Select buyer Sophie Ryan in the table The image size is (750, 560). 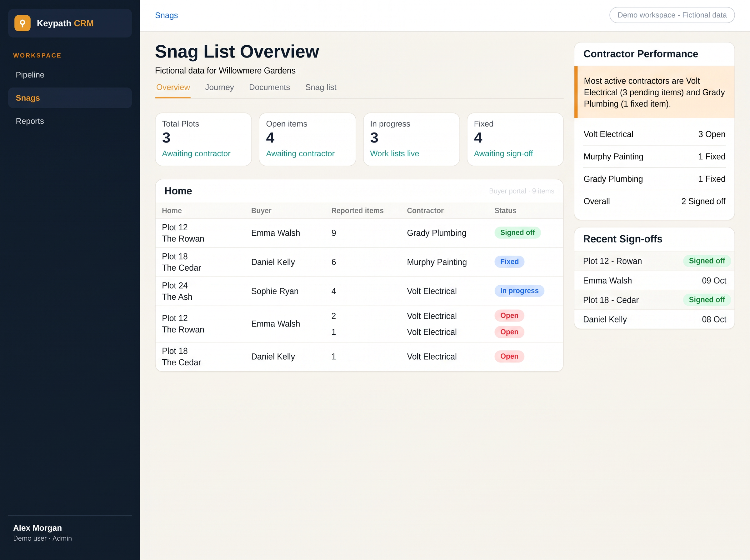[x=275, y=291]
